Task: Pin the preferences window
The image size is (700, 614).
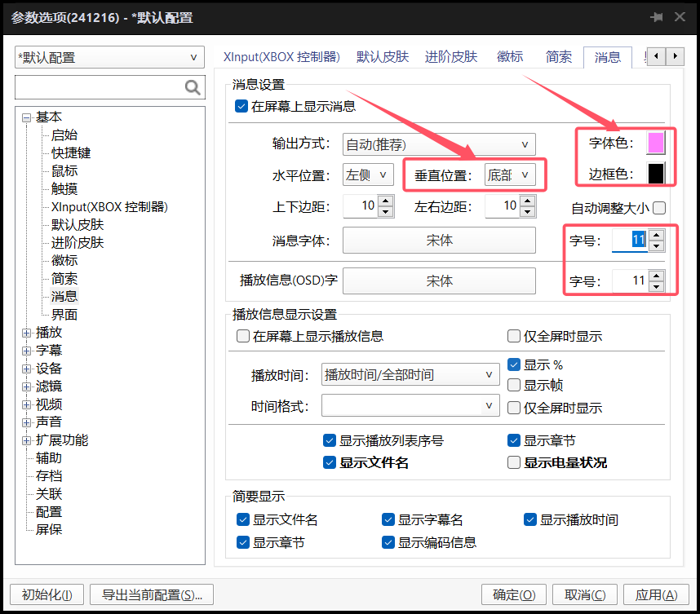Action: pos(657,17)
